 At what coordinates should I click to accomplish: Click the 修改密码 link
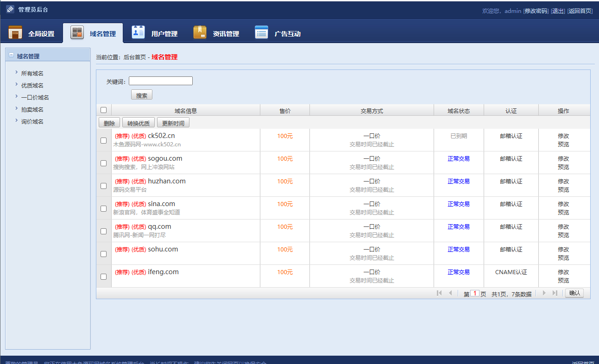[x=536, y=11]
